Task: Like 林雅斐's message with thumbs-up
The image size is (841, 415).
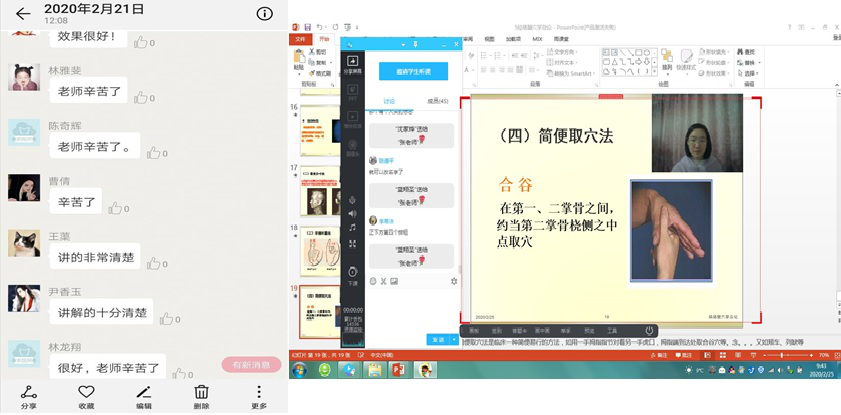Action: pos(145,97)
